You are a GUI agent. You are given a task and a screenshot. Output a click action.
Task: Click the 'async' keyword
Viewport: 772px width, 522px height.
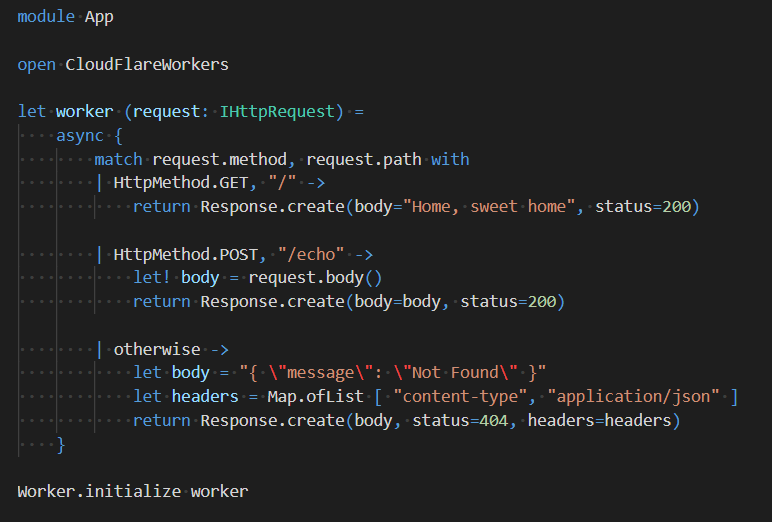[x=80, y=135]
